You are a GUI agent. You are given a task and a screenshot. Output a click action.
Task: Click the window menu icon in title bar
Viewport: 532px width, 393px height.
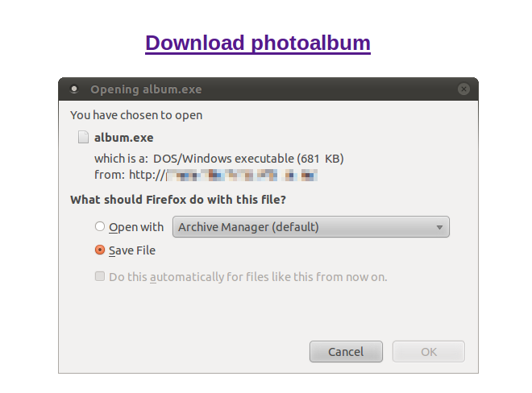[x=74, y=89]
